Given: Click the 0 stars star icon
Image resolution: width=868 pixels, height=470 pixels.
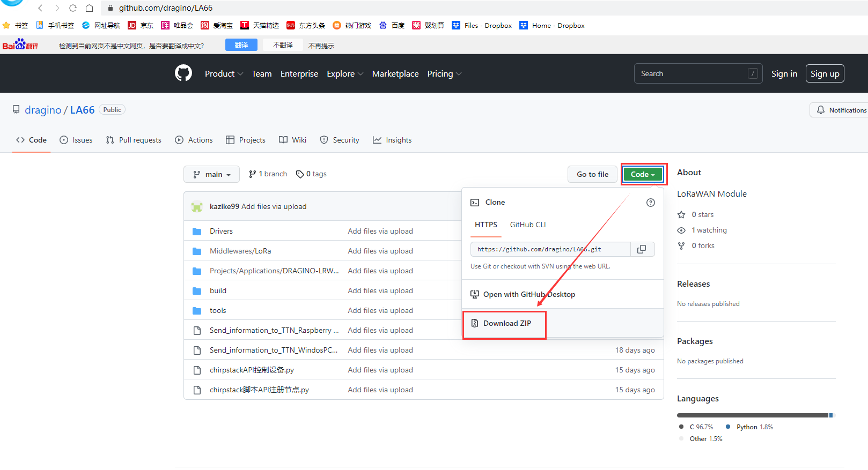Looking at the screenshot, I should (x=681, y=215).
